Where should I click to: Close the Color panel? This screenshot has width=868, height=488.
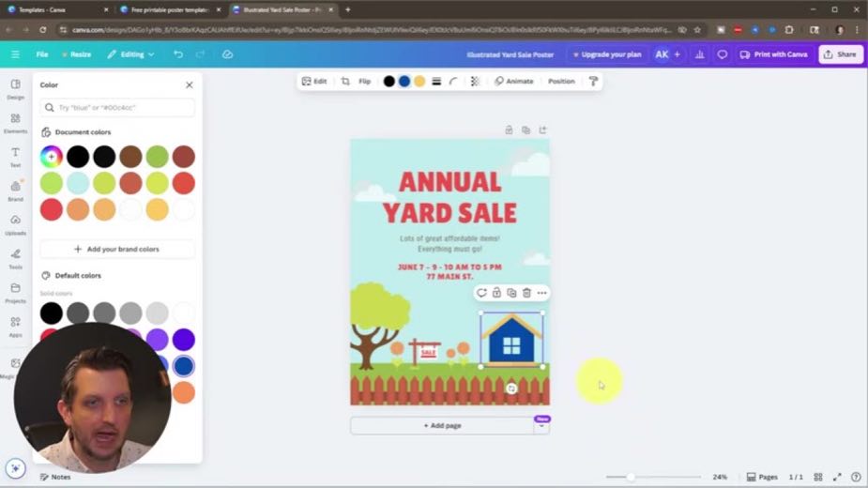[x=190, y=84]
